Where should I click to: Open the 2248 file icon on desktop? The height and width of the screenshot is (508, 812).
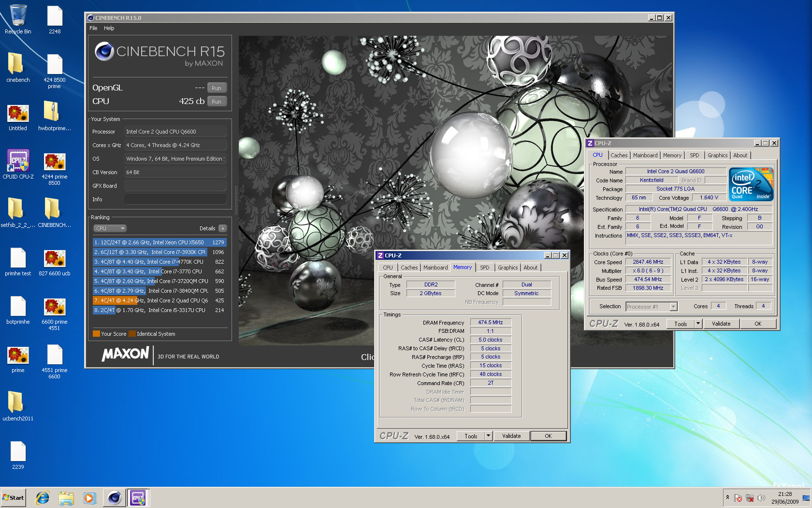tap(55, 19)
